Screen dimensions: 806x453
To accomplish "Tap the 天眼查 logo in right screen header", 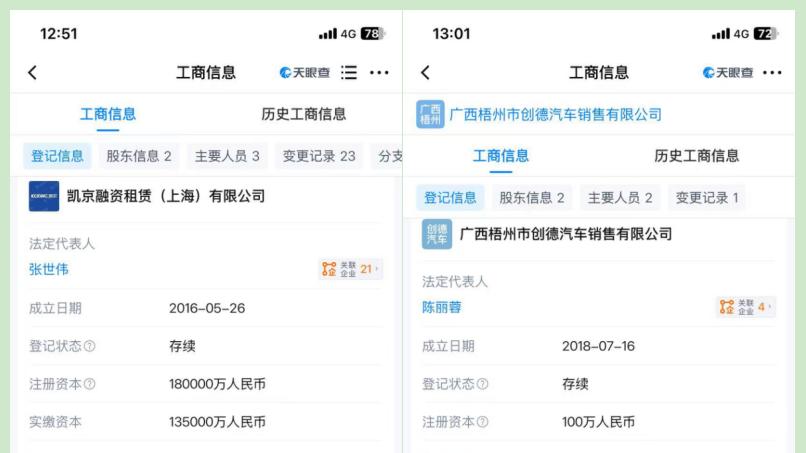I will pos(728,73).
